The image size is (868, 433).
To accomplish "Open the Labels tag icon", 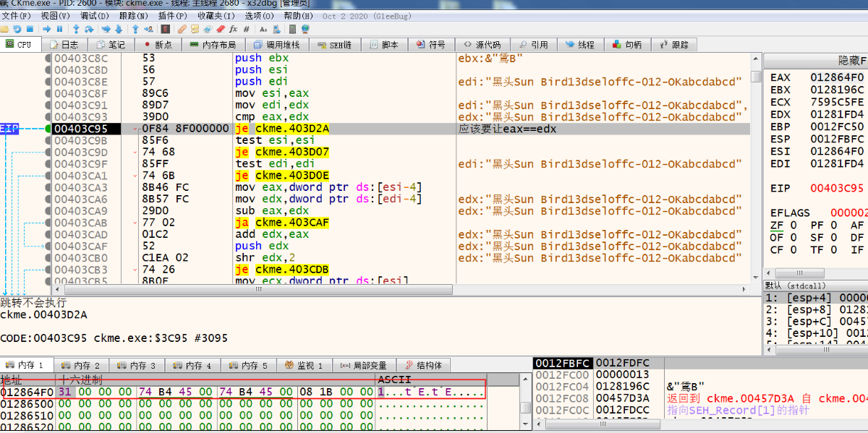I will click(207, 29).
